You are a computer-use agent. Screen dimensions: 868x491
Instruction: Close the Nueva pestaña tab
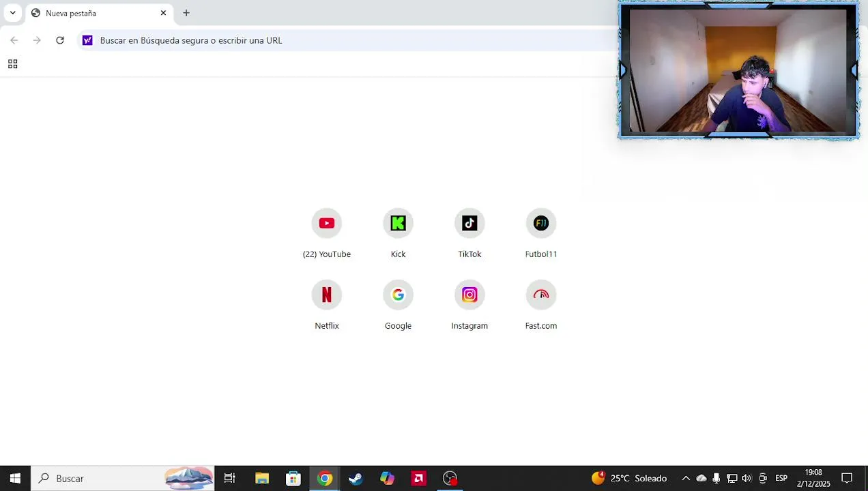point(163,13)
